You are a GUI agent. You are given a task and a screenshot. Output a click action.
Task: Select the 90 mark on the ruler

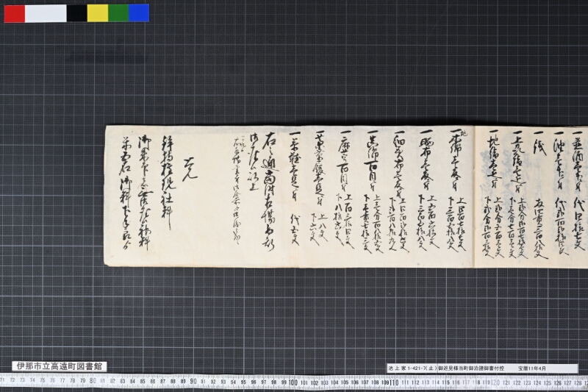tap(193, 382)
